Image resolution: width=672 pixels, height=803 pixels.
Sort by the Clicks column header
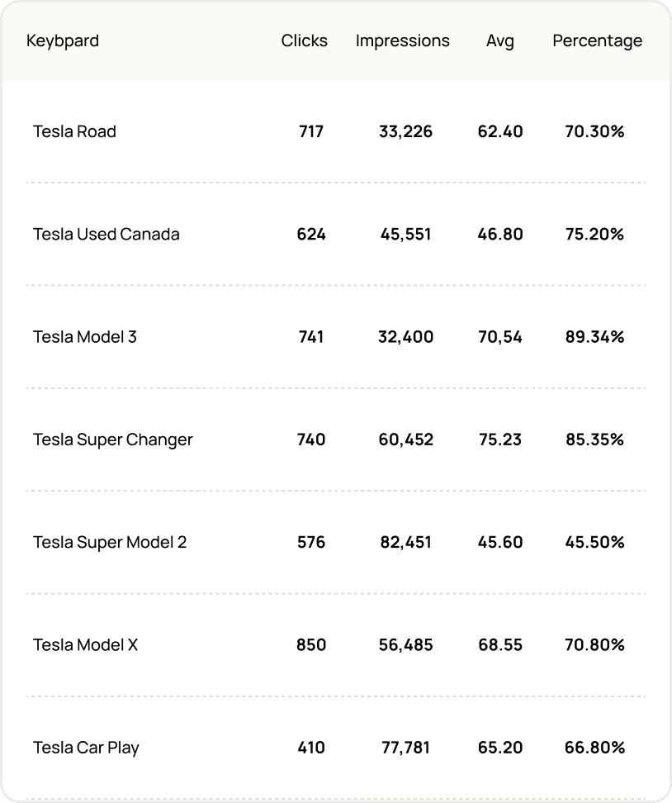tap(305, 40)
